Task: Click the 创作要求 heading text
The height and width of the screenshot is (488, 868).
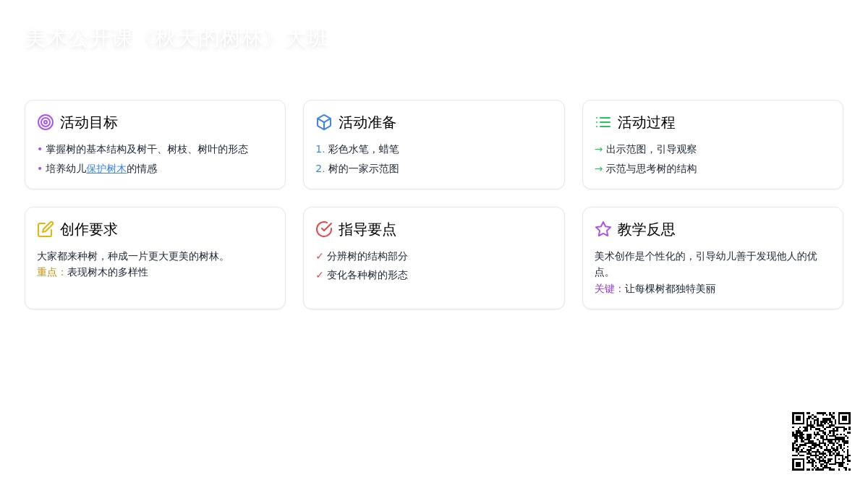Action: 88,229
